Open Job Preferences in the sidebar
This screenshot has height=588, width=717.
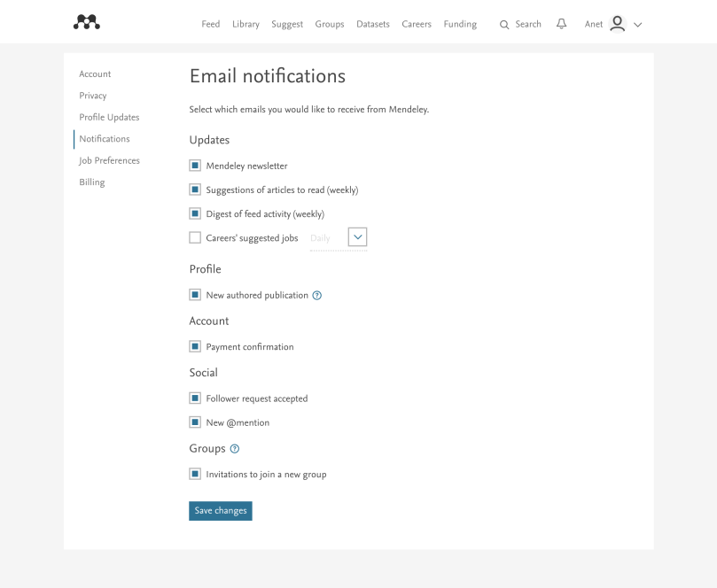click(x=109, y=160)
